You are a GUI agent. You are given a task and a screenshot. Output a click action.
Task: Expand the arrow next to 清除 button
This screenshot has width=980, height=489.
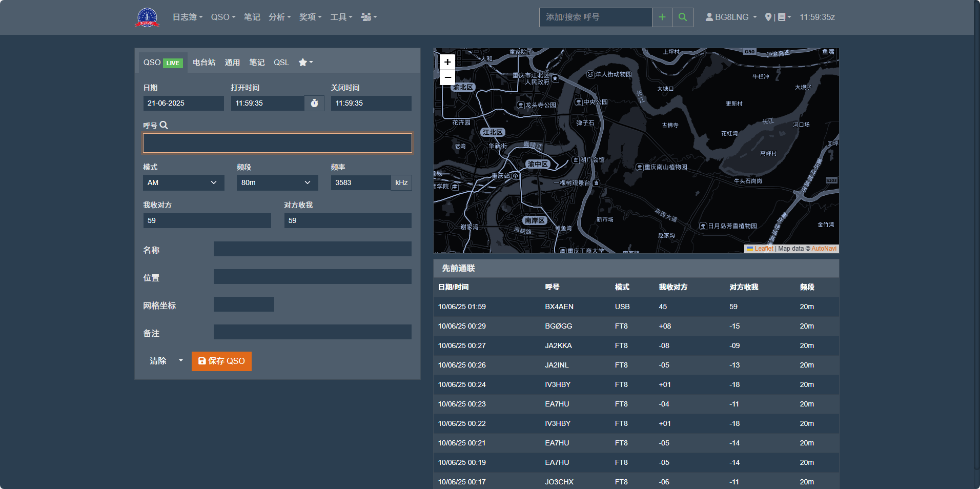(180, 361)
